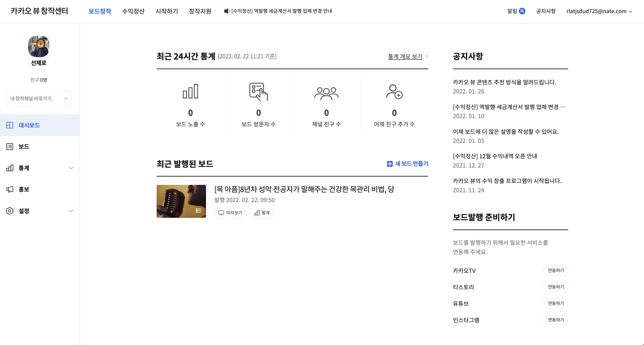This screenshot has width=644, height=345.
Task: Open notice 카카오 뷰의 수익 창출 프로그램이 시작됩니다
Action: pos(507,181)
